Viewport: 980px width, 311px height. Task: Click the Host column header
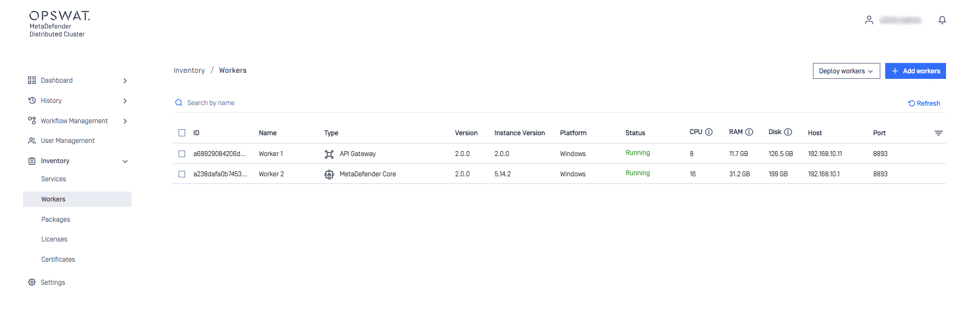click(815, 133)
